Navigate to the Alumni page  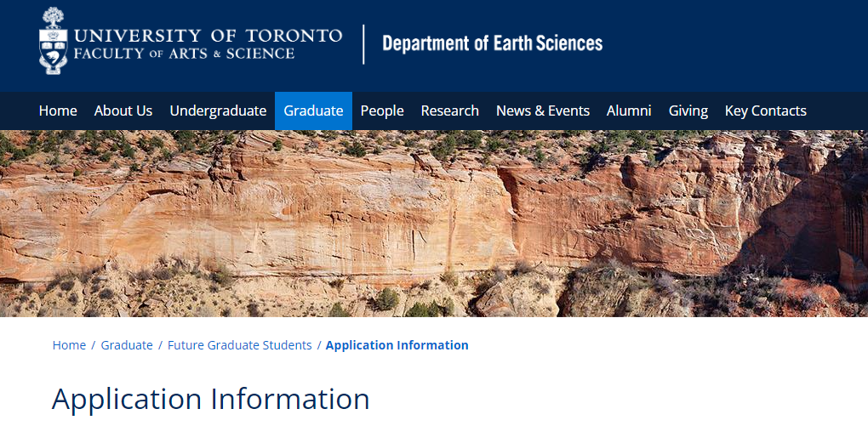(x=629, y=111)
